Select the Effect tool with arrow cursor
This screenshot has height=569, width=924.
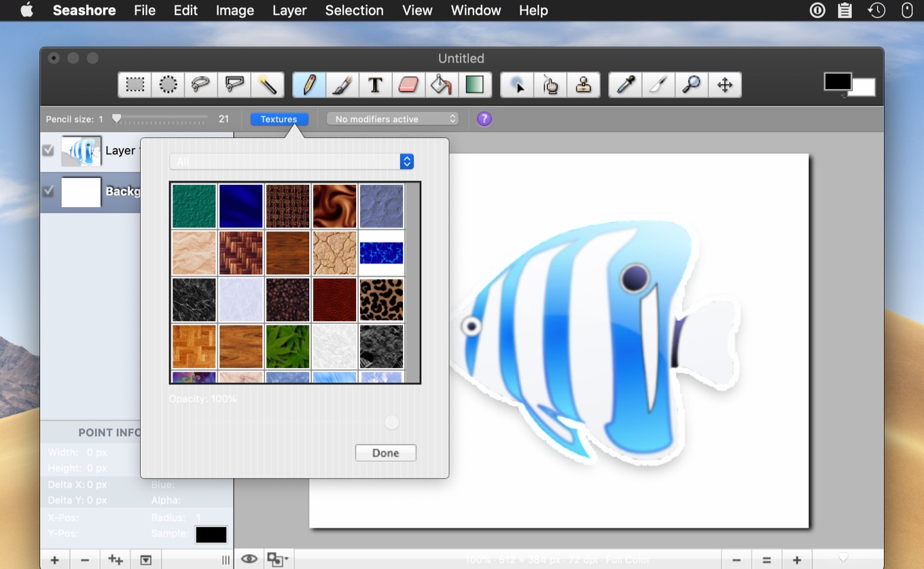click(x=518, y=85)
